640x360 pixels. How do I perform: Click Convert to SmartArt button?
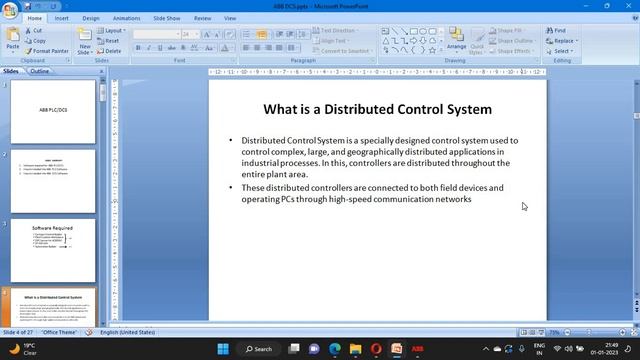[x=343, y=51]
